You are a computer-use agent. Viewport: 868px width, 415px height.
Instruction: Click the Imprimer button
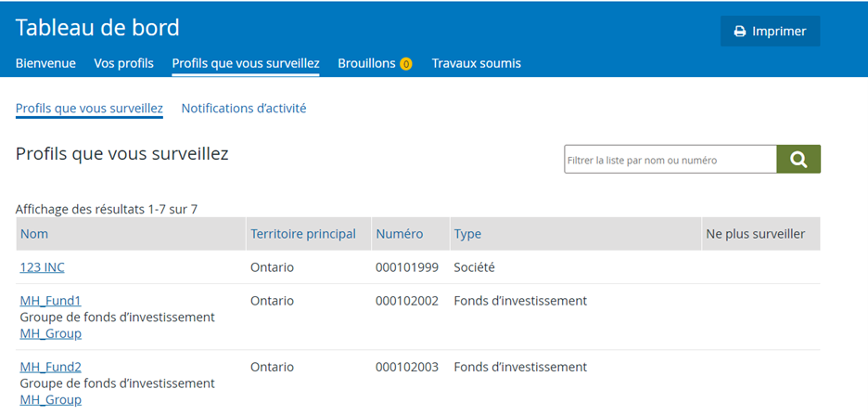click(770, 32)
